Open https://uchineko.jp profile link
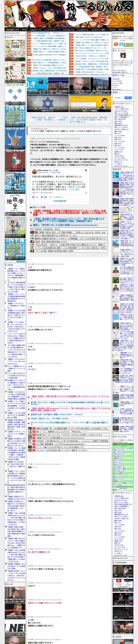 pos(119,70)
